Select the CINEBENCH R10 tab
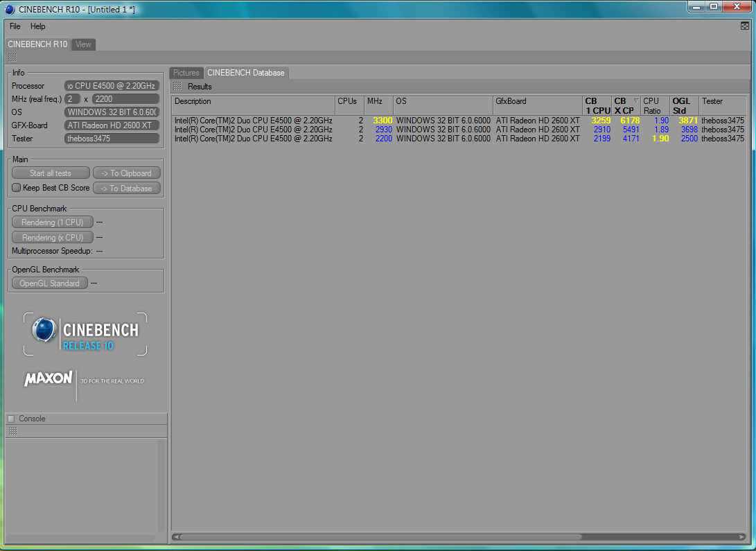 (x=37, y=44)
